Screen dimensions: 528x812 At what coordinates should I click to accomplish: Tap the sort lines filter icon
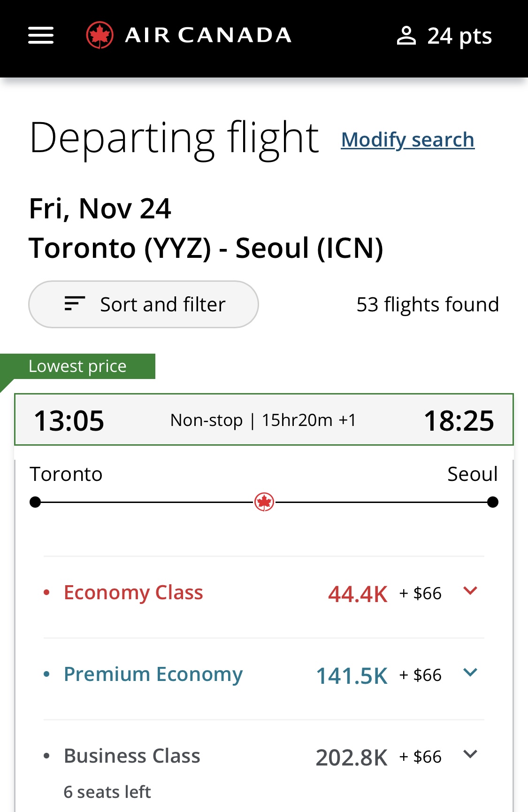[75, 304]
